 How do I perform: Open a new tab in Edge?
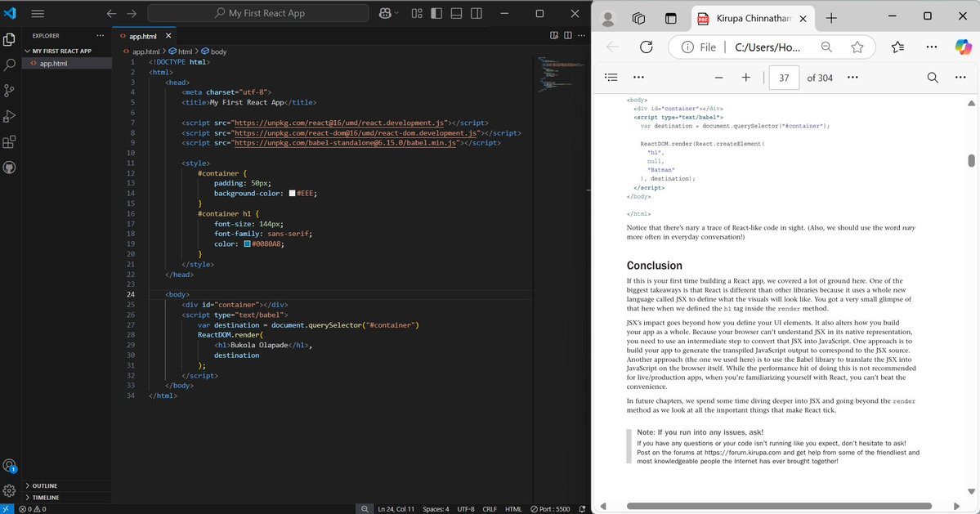831,19
